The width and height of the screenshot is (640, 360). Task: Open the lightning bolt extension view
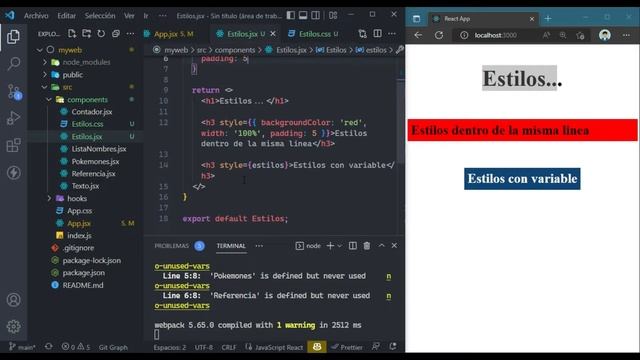point(13,173)
